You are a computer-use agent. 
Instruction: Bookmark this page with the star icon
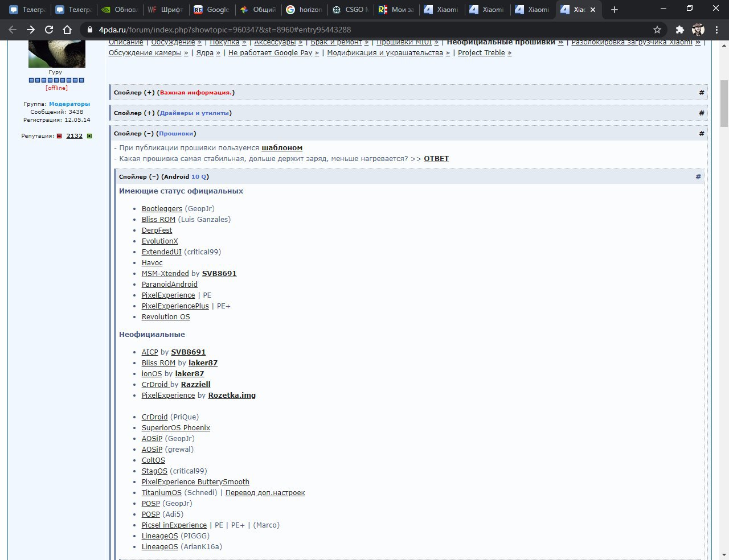pyautogui.click(x=657, y=30)
